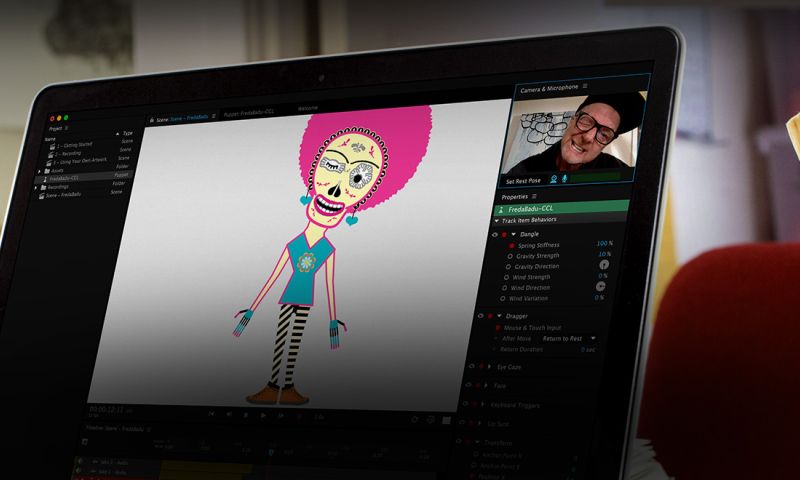Screen dimensions: 800x480
Task: Click the Camera & Microphone panel title
Action: tap(549, 89)
